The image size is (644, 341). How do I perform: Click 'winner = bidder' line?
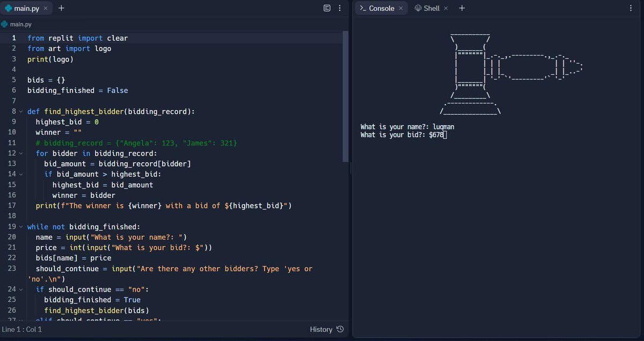(x=84, y=195)
